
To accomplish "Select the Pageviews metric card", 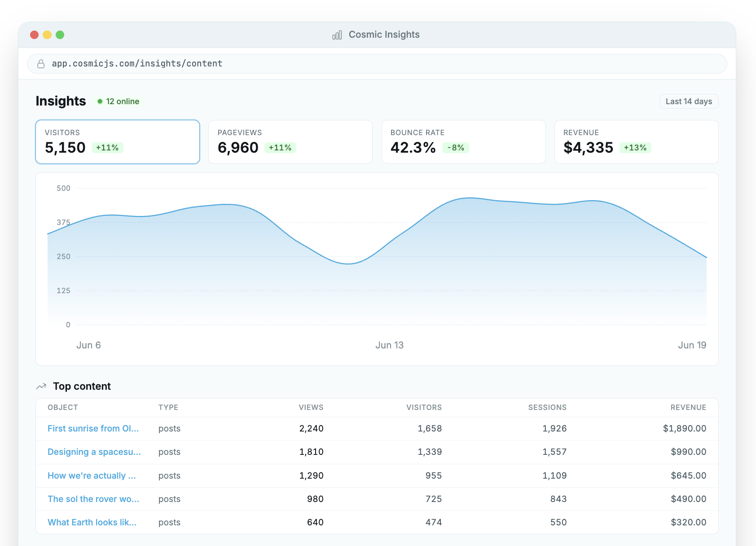I will [290, 142].
